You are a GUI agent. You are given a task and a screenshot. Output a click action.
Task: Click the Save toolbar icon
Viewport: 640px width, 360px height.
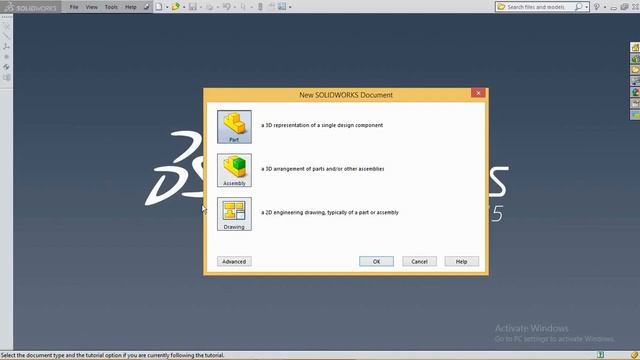193,7
